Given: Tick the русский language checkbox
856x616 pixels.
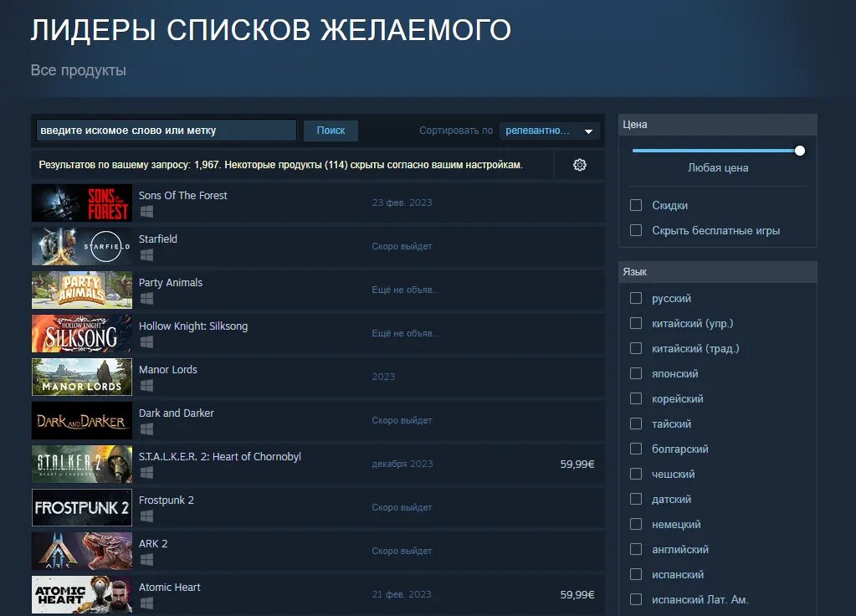Looking at the screenshot, I should coord(636,298).
